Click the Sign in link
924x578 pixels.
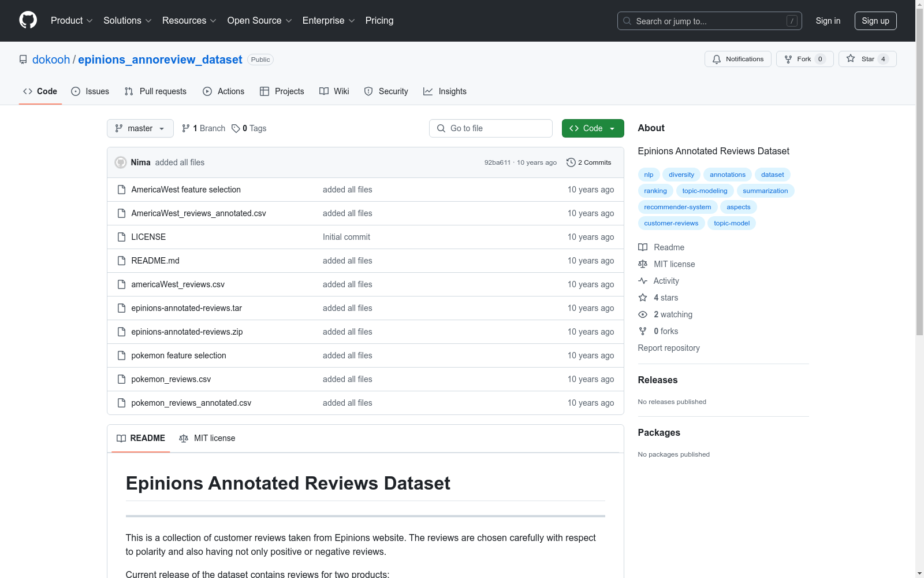(x=828, y=21)
